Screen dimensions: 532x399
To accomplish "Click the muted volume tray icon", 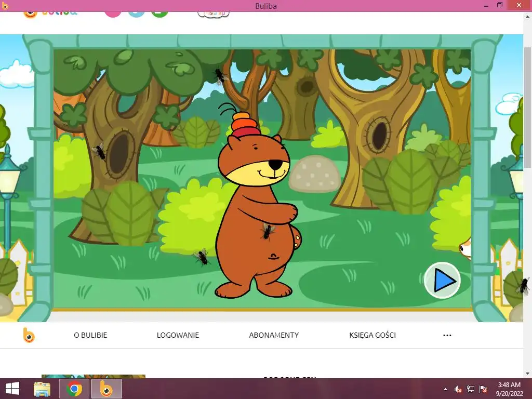I will click(x=458, y=389).
